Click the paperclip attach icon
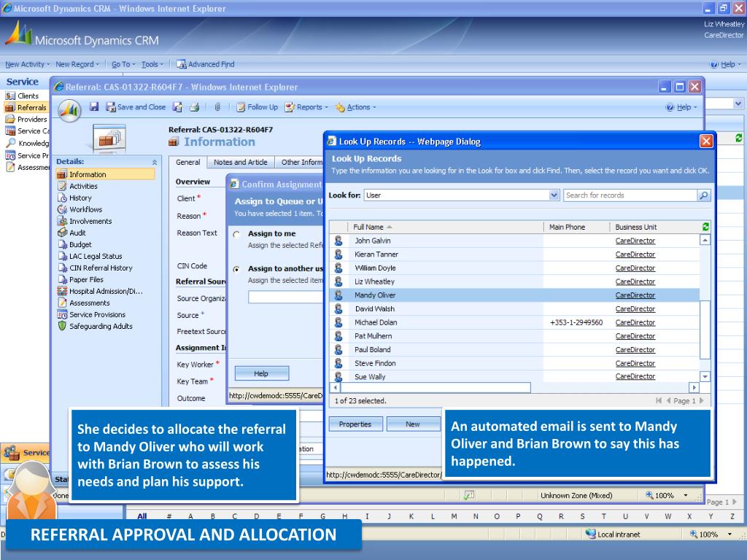 click(217, 107)
